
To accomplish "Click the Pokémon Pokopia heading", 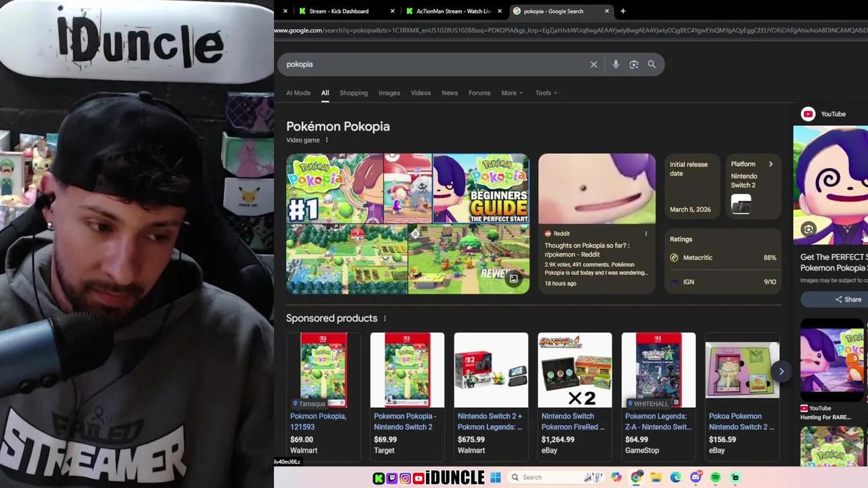I will point(338,127).
